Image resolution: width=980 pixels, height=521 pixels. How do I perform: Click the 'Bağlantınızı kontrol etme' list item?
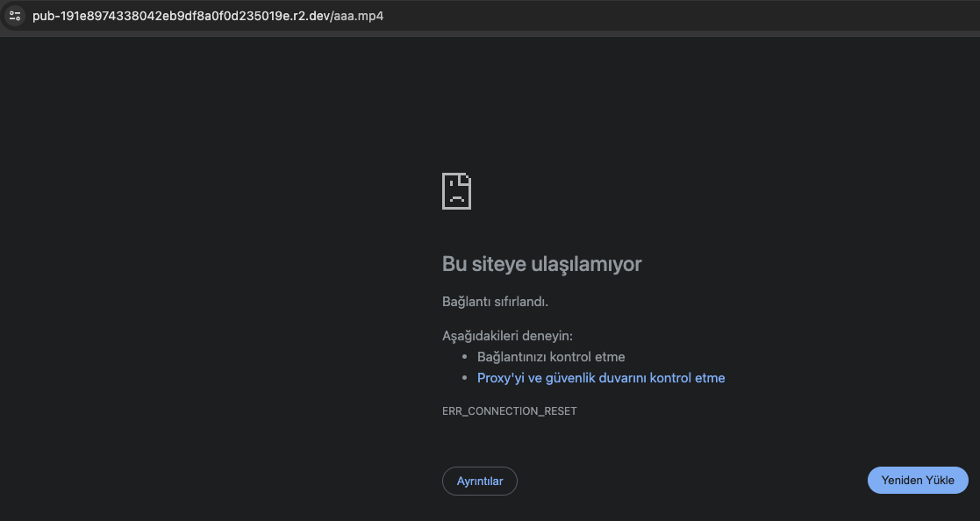[x=551, y=356]
